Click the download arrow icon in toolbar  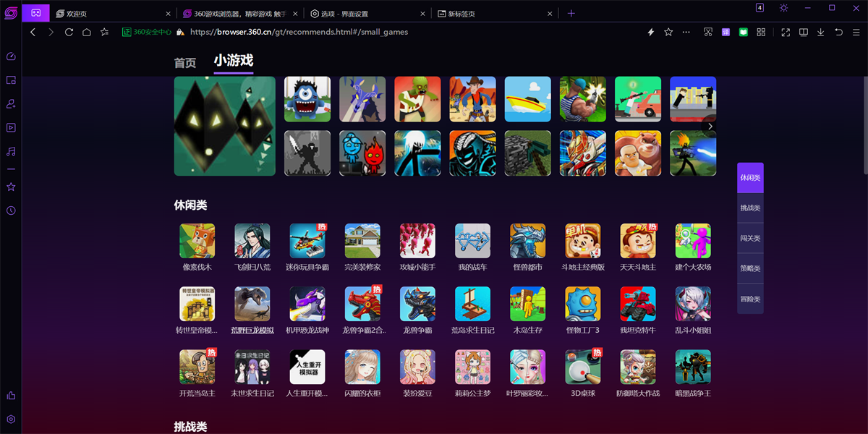click(x=821, y=33)
